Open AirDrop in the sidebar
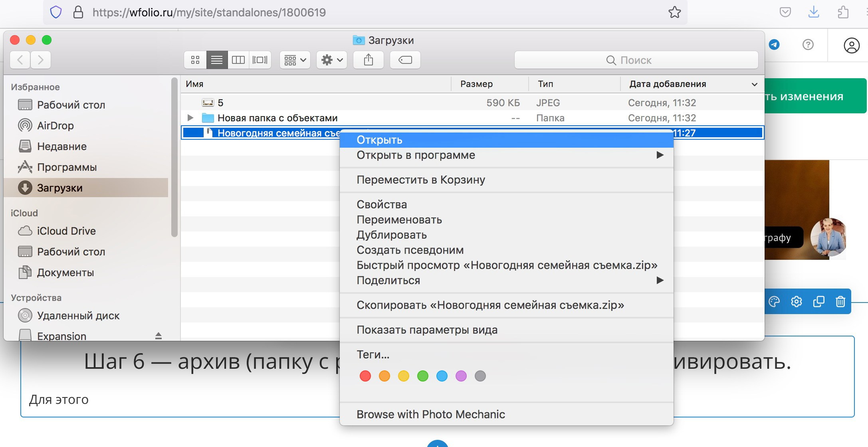This screenshot has height=447, width=868. tap(55, 125)
